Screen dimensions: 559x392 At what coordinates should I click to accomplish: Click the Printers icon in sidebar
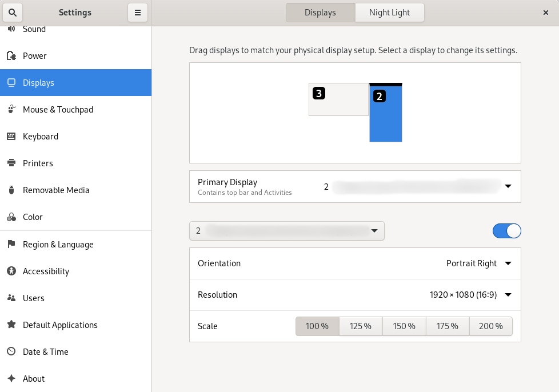pyautogui.click(x=11, y=163)
